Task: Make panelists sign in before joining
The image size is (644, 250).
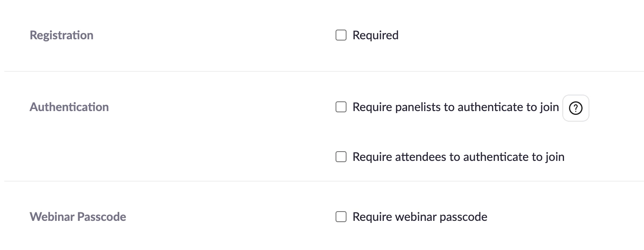Action: [x=341, y=107]
